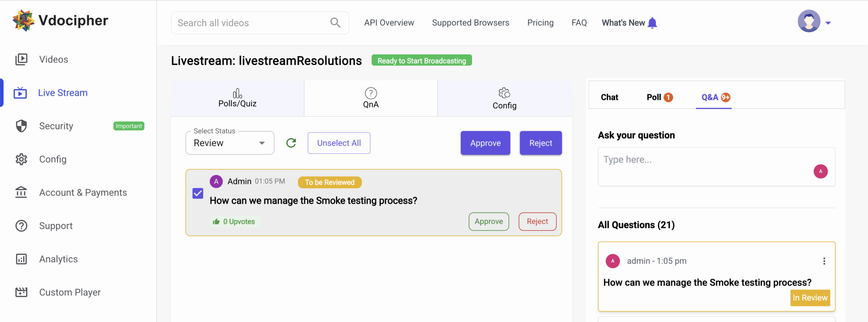
Task: Focus the Ask your question field
Action: tap(705, 166)
